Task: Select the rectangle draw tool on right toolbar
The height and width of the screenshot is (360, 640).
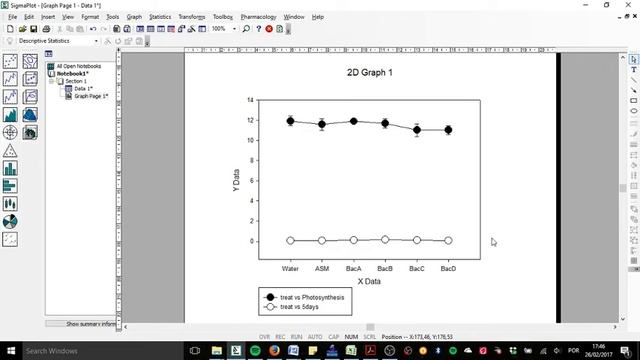Action: tap(633, 100)
